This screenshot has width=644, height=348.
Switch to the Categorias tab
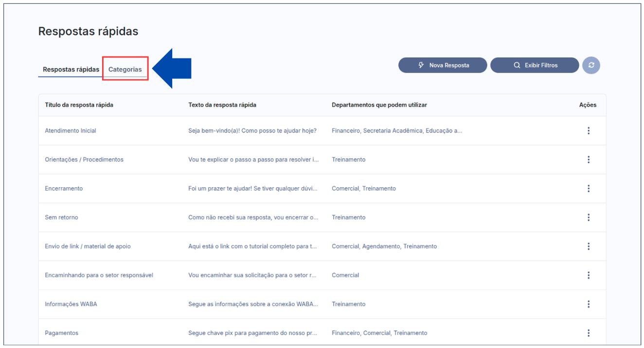click(x=125, y=70)
